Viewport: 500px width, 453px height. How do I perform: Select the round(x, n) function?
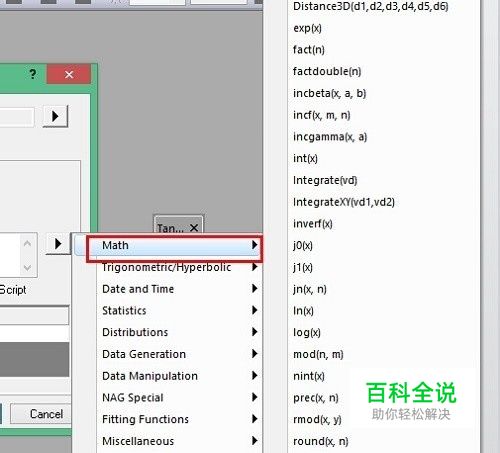pyautogui.click(x=321, y=441)
